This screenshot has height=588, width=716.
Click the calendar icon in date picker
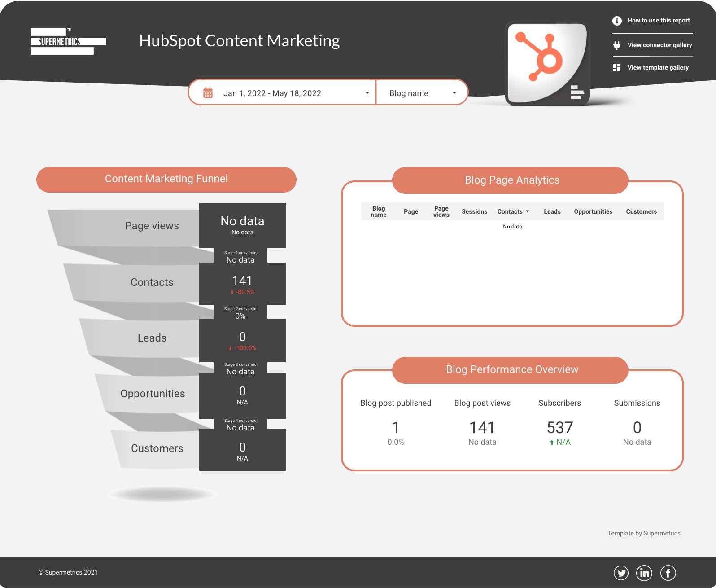208,93
